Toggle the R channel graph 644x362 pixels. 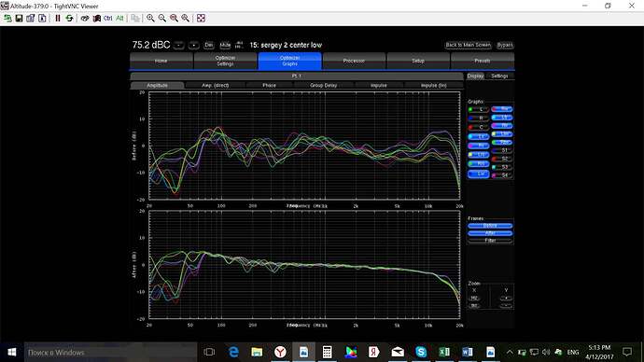[479, 118]
